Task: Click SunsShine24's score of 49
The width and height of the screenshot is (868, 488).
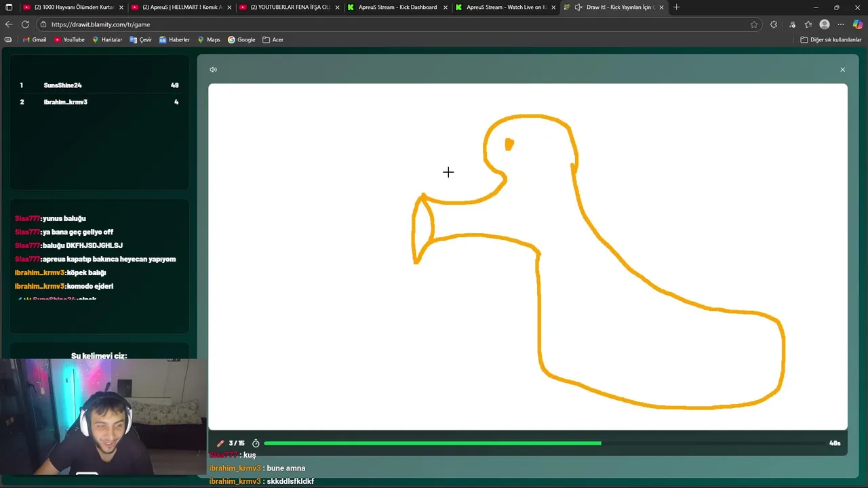Action: tap(175, 85)
